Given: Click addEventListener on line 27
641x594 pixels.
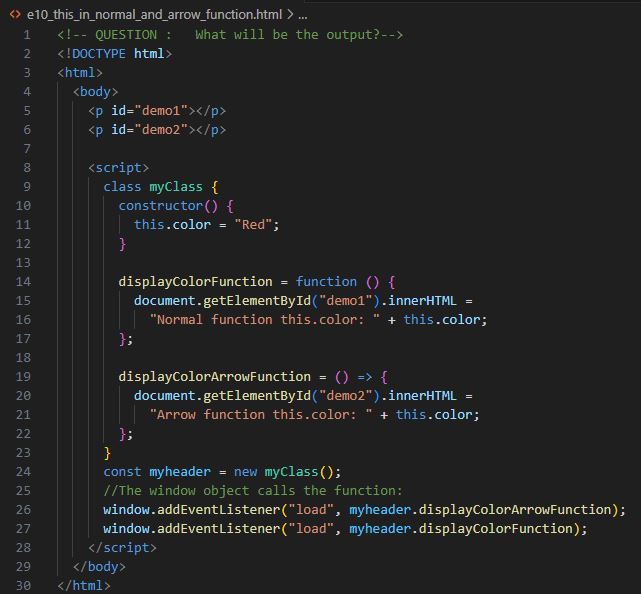Looking at the screenshot, I should [x=219, y=529].
